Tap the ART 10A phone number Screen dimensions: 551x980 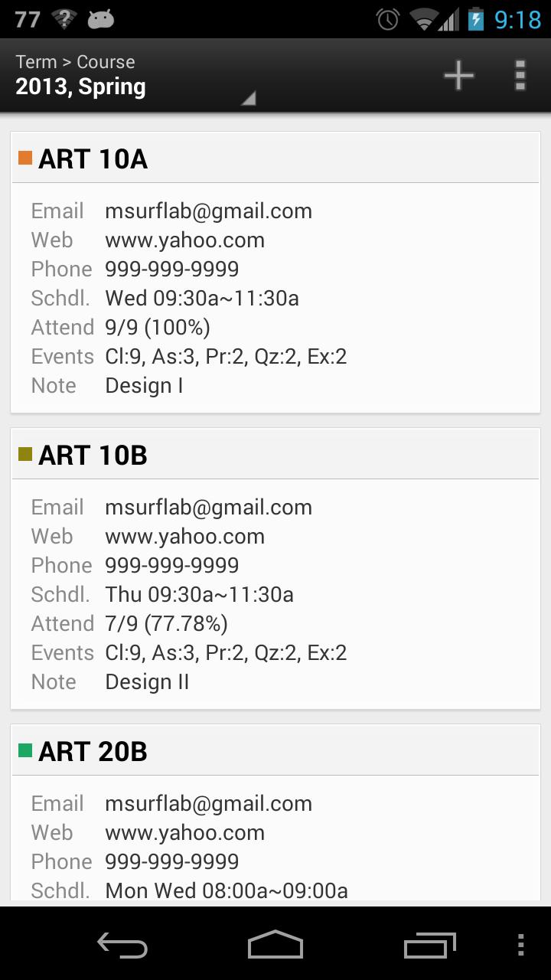[171, 269]
